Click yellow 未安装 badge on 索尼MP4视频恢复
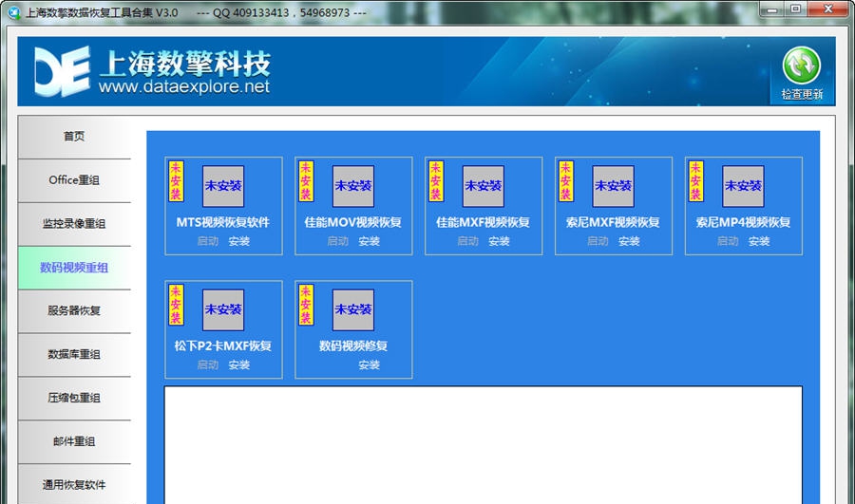This screenshot has height=504, width=855. (x=695, y=181)
